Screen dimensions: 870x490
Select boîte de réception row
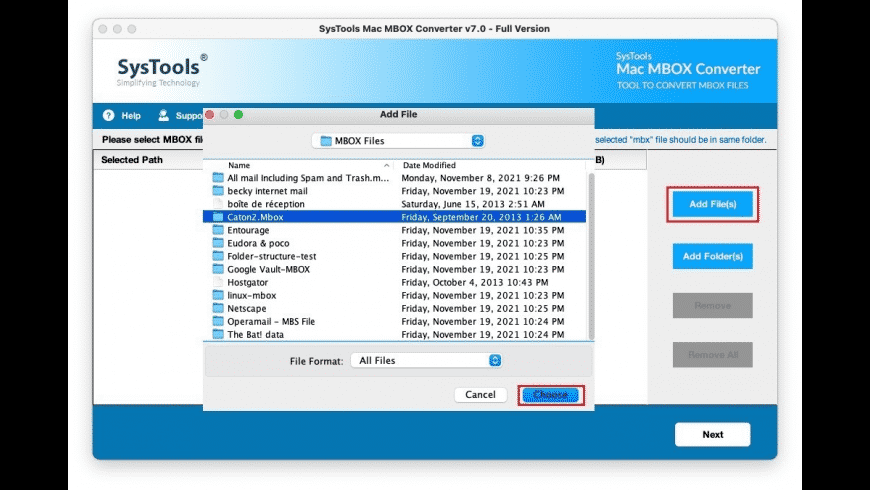coord(394,204)
